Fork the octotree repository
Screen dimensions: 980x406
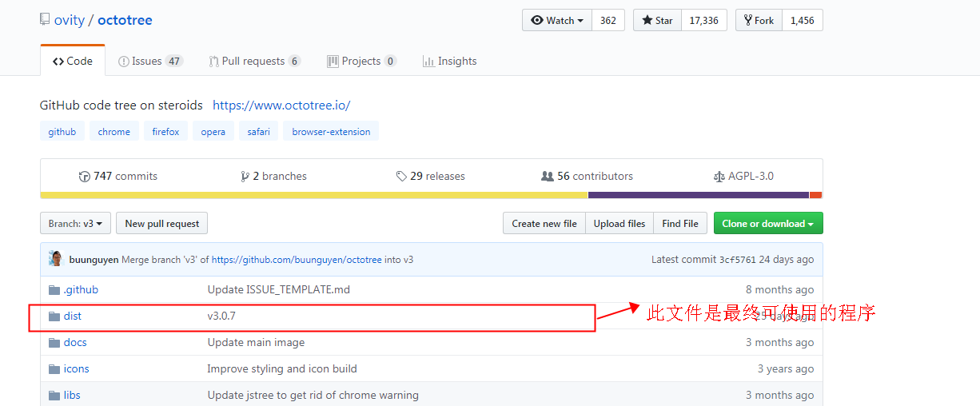point(759,21)
